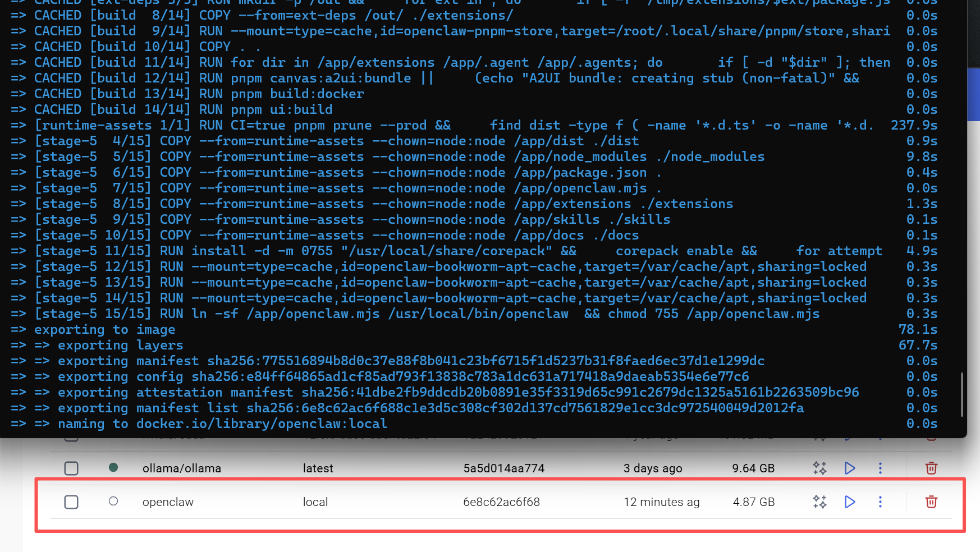Screen dimensions: 980x552
Task: Click the 9.8s duration for node_modules copy
Action: pos(922,157)
